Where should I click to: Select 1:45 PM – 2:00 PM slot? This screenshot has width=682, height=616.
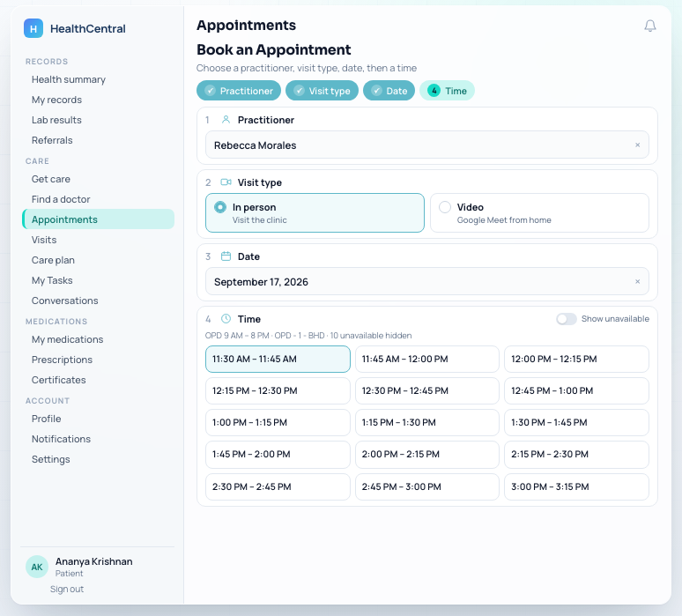click(278, 454)
